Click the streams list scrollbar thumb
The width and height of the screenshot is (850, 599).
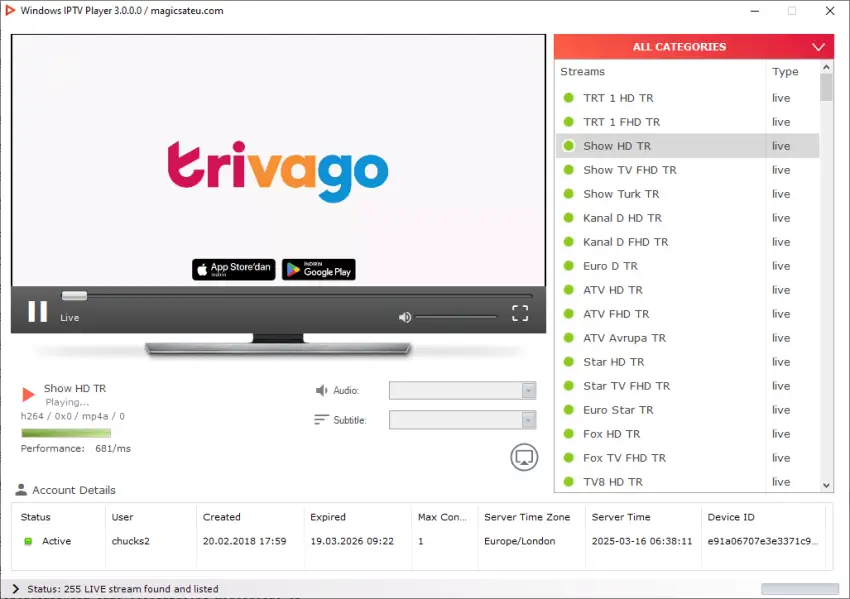point(826,87)
